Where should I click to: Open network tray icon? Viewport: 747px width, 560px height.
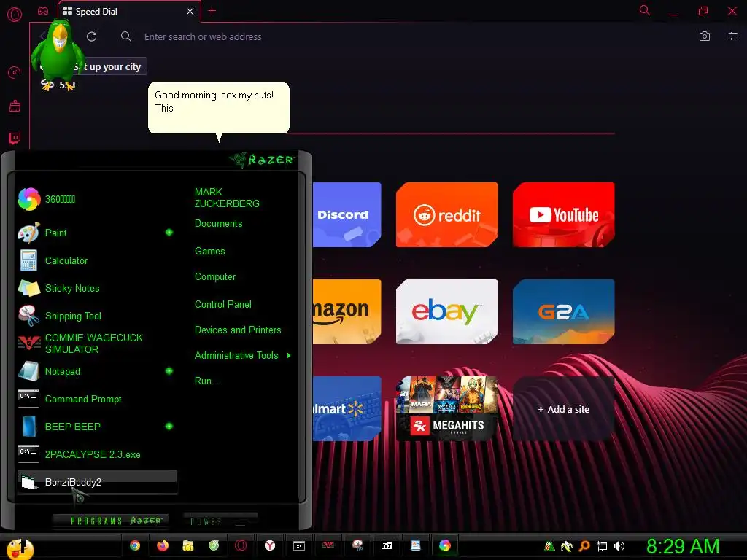(602, 547)
